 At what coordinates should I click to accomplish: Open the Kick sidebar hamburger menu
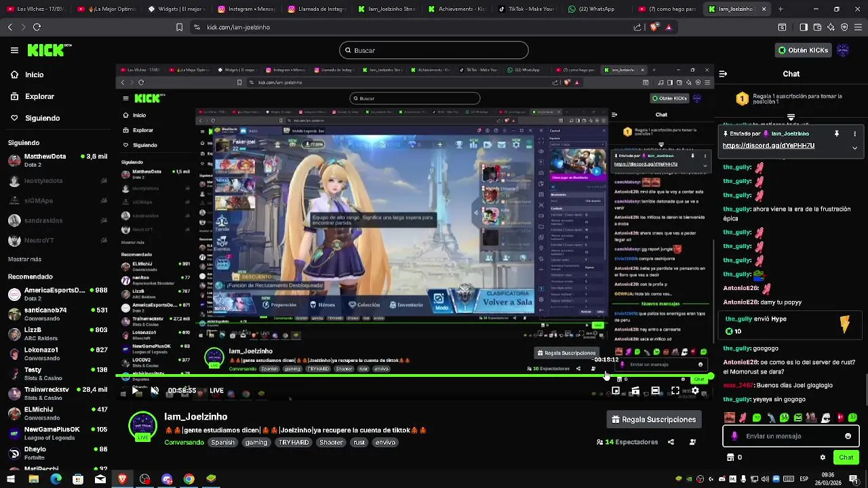coord(14,50)
